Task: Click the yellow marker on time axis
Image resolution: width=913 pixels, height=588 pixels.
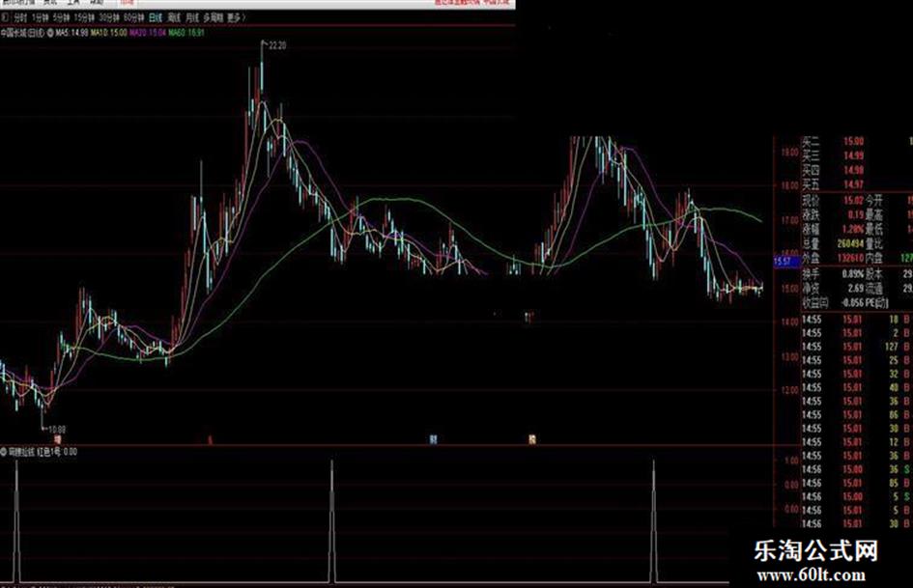Action: (531, 439)
